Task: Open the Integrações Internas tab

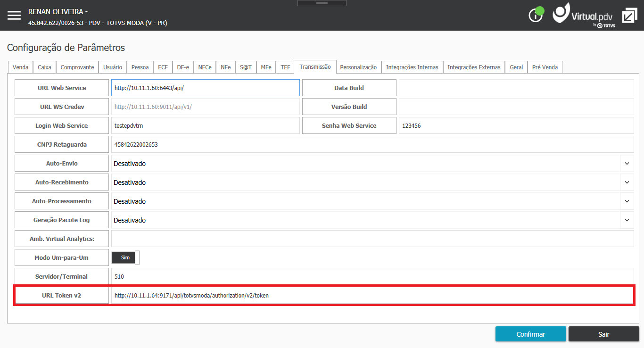Action: [412, 67]
